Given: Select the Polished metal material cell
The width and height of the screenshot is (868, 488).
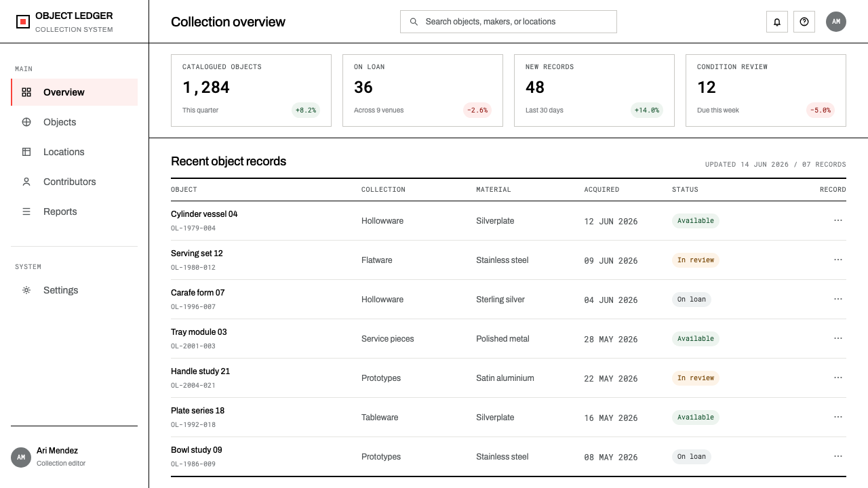Looking at the screenshot, I should coord(502,339).
